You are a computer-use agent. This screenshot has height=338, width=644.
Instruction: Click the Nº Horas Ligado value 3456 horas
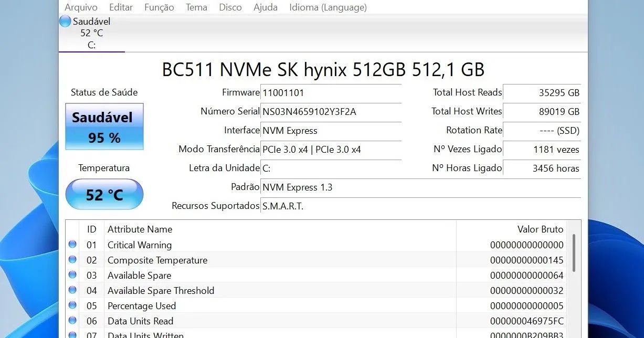[542, 168]
